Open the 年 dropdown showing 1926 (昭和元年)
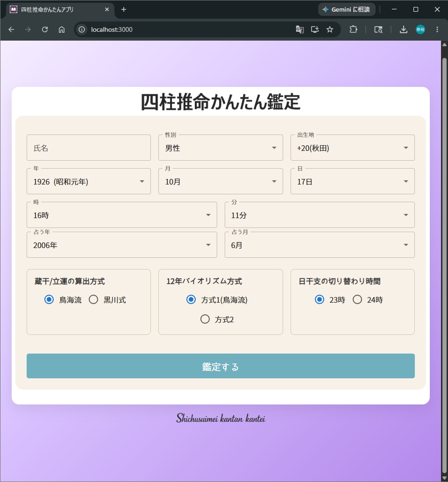The height and width of the screenshot is (482, 448). [89, 181]
